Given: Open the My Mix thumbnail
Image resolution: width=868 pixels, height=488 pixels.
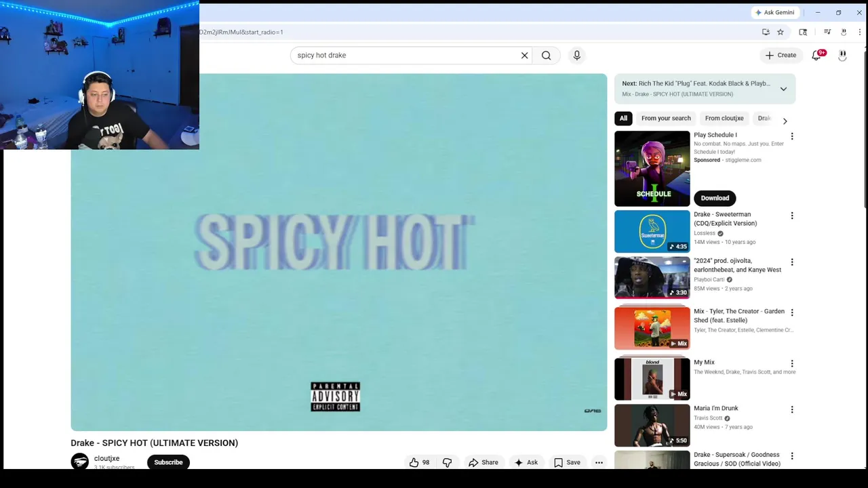Looking at the screenshot, I should click(652, 379).
